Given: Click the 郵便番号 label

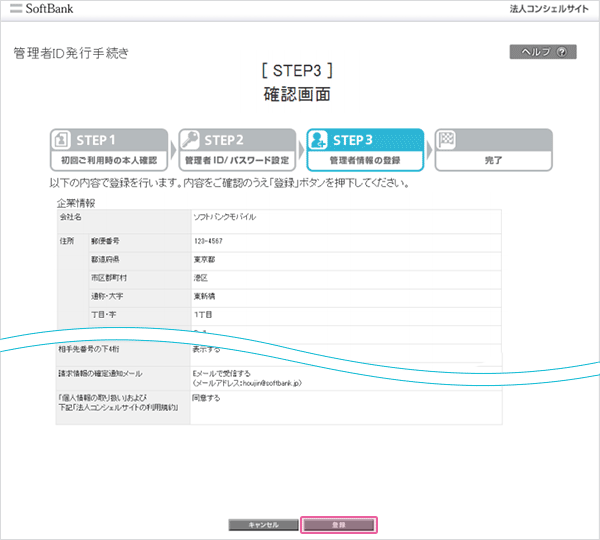Looking at the screenshot, I should 105,241.
